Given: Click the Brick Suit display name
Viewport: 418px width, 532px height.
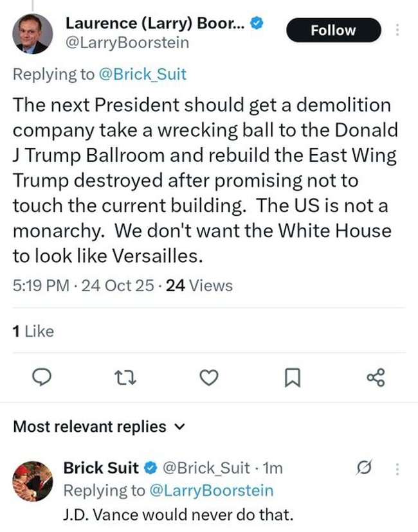Looking at the screenshot, I should [102, 470].
